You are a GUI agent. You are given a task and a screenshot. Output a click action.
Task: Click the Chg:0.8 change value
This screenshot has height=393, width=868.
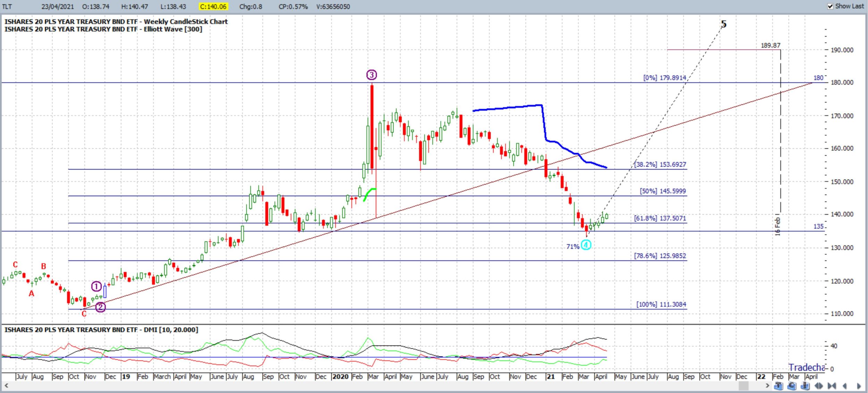251,7
